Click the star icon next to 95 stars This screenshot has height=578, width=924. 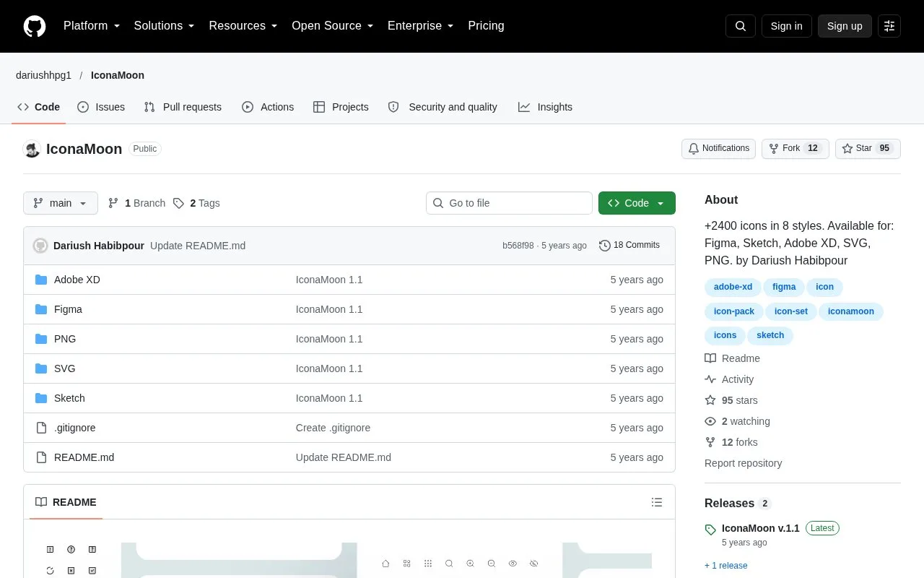click(x=710, y=400)
